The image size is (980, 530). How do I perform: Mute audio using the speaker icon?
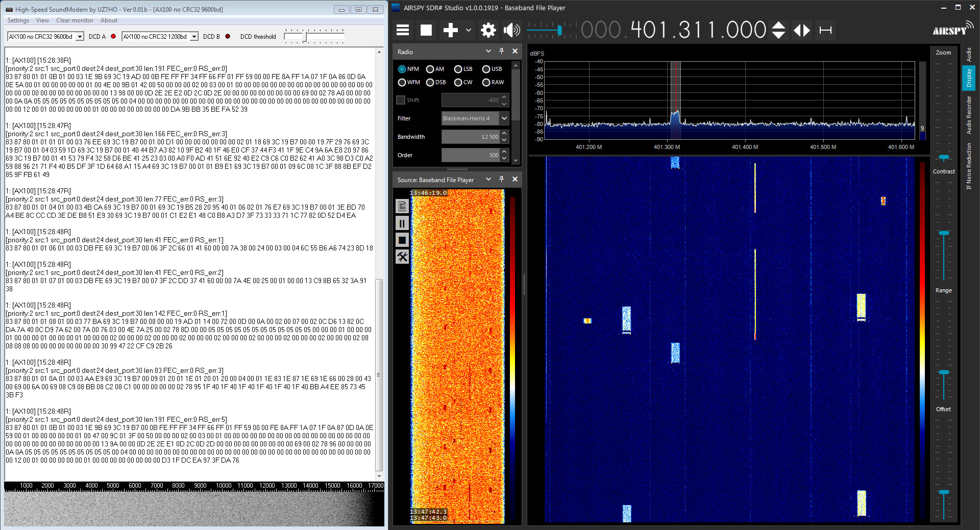click(x=511, y=30)
